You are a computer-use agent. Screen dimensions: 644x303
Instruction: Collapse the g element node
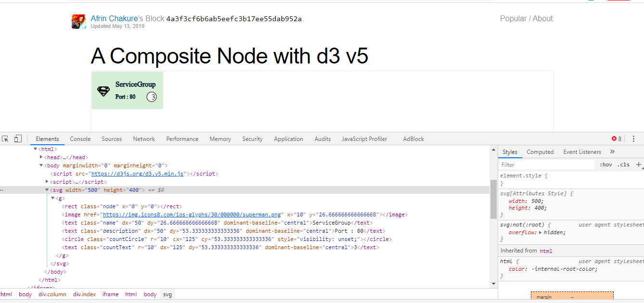pyautogui.click(x=53, y=198)
